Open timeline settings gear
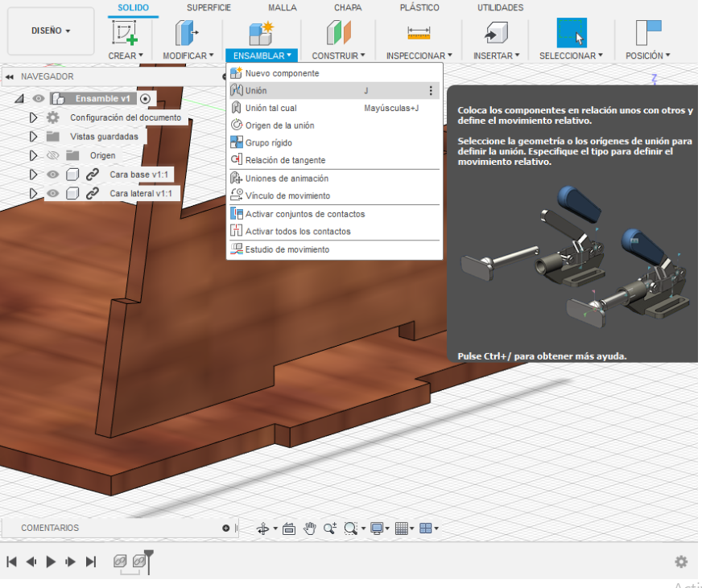 pyautogui.click(x=681, y=561)
